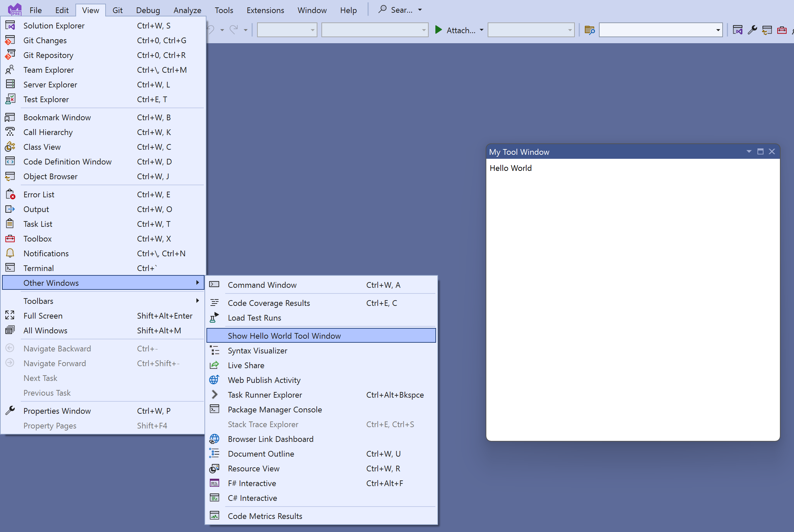The width and height of the screenshot is (794, 532).
Task: Open Terminal window
Action: coord(38,268)
